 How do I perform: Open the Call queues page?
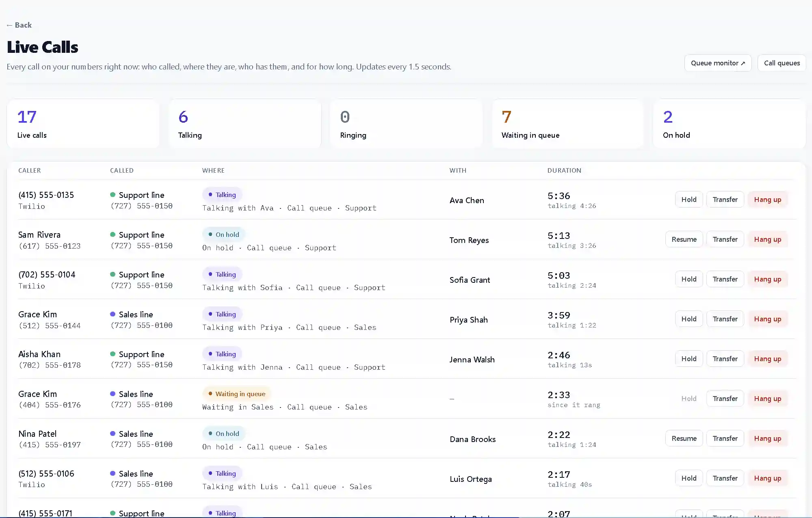(x=782, y=63)
